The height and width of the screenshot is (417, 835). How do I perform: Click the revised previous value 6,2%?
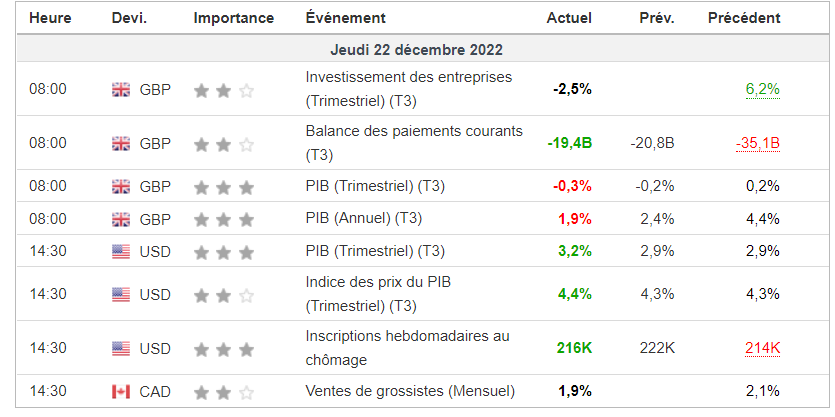click(762, 89)
